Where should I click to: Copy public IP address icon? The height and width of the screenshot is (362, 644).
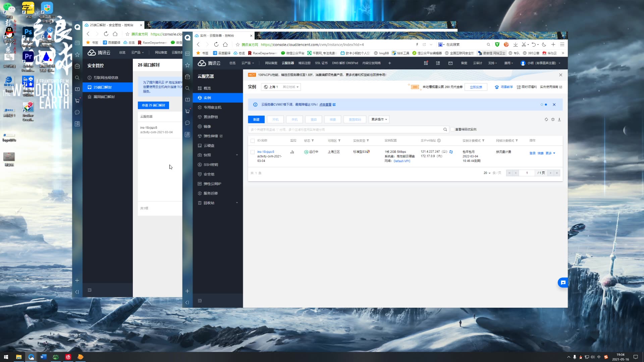pyautogui.click(x=451, y=152)
